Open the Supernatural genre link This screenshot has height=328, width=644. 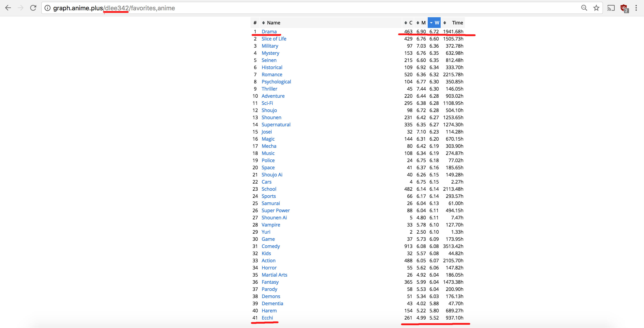point(276,125)
